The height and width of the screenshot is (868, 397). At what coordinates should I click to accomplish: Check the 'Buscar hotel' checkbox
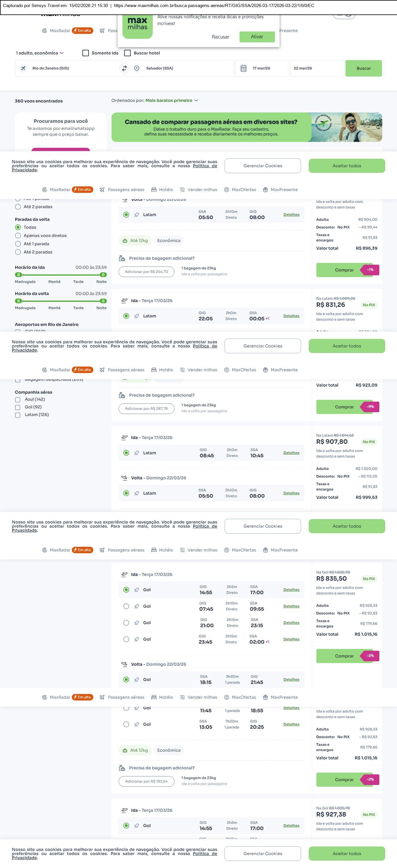tap(127, 53)
